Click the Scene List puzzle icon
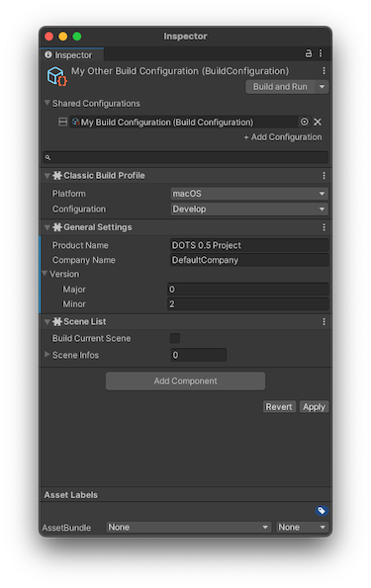 pos(57,322)
